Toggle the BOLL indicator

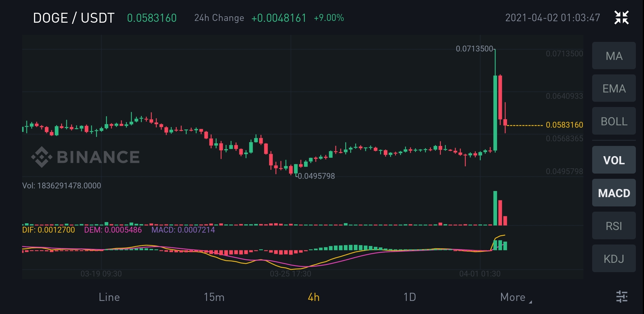614,121
